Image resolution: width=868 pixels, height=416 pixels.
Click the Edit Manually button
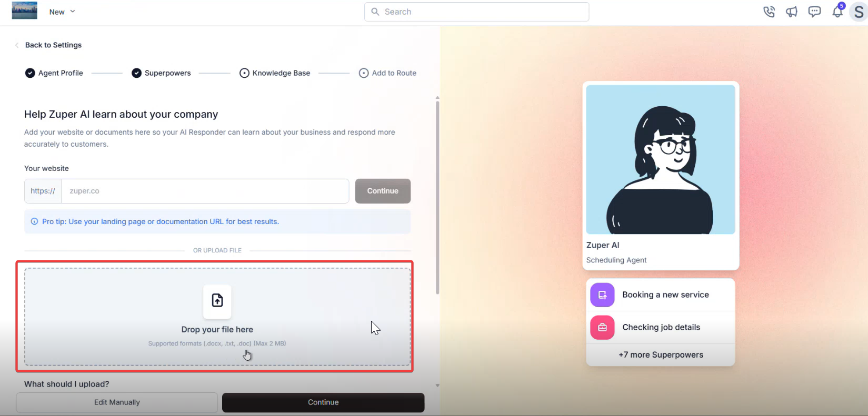117,402
